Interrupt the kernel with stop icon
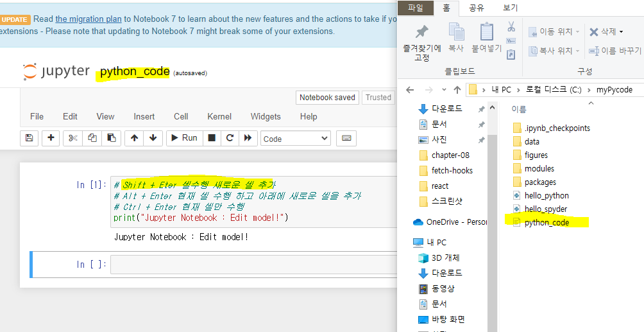The image size is (644, 332). (212, 138)
